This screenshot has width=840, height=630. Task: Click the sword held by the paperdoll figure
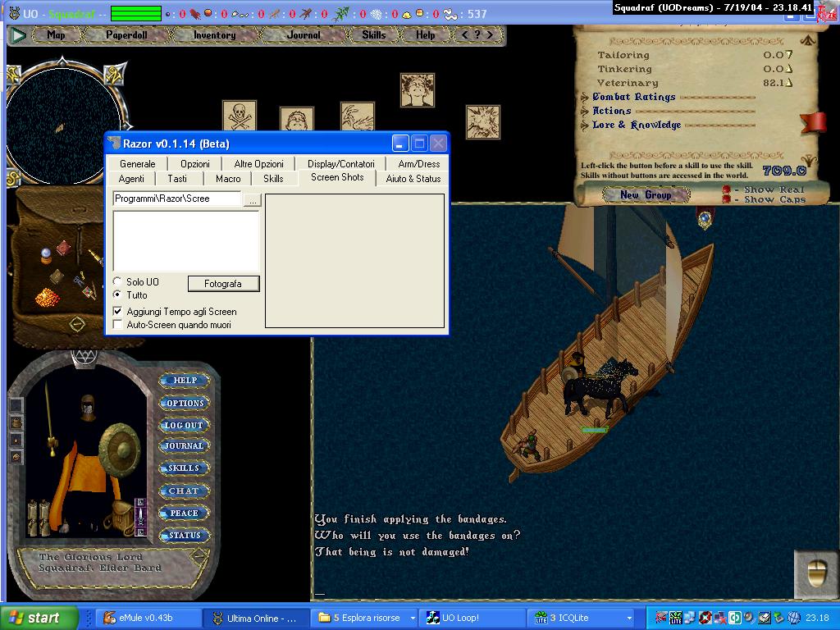[49, 419]
